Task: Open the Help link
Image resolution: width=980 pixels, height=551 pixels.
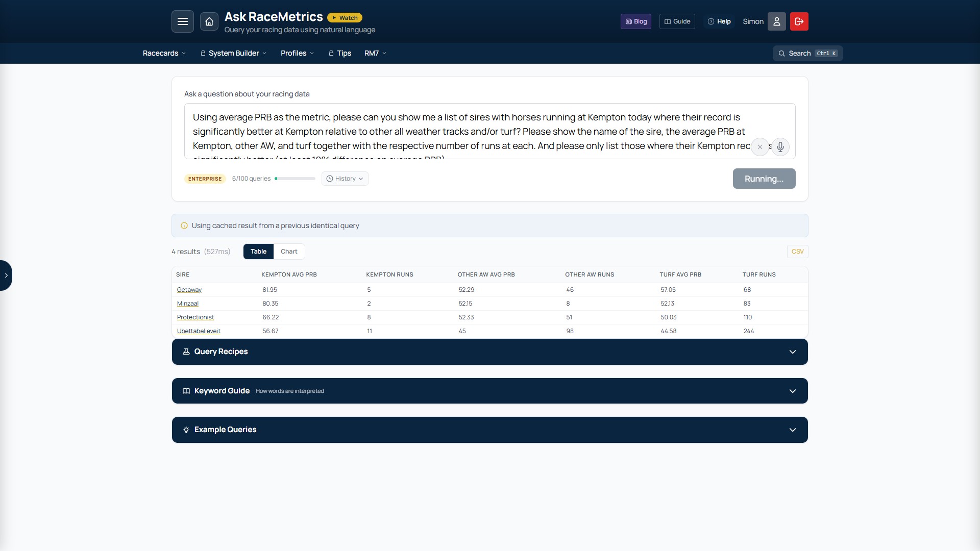Action: pos(719,21)
